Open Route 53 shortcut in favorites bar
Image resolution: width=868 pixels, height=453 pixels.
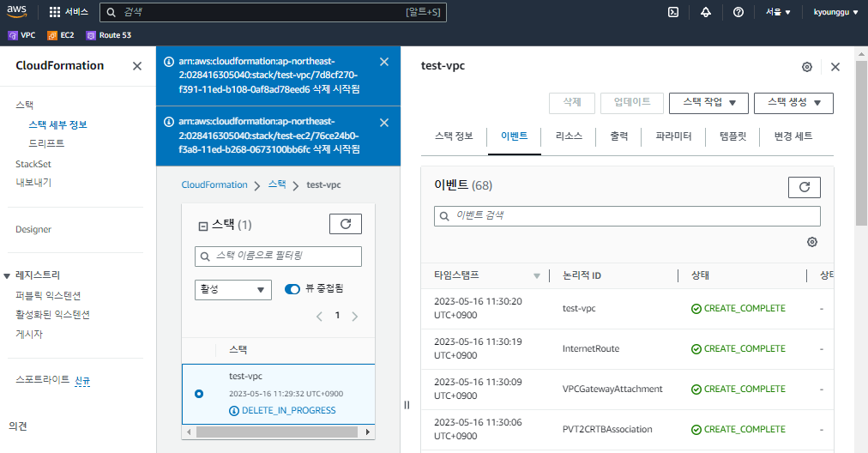point(108,35)
